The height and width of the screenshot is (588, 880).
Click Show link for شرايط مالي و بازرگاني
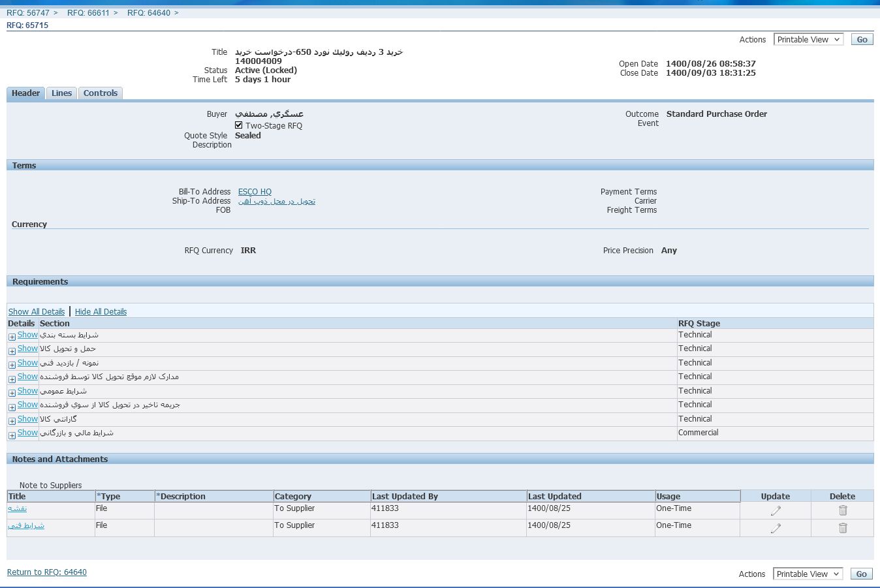(27, 433)
